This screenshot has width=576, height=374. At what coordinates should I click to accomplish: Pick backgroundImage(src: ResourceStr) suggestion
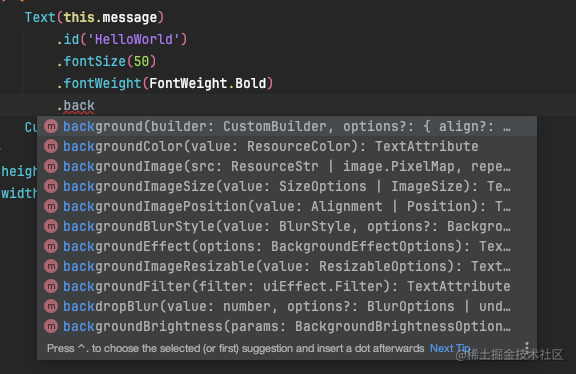click(287, 166)
